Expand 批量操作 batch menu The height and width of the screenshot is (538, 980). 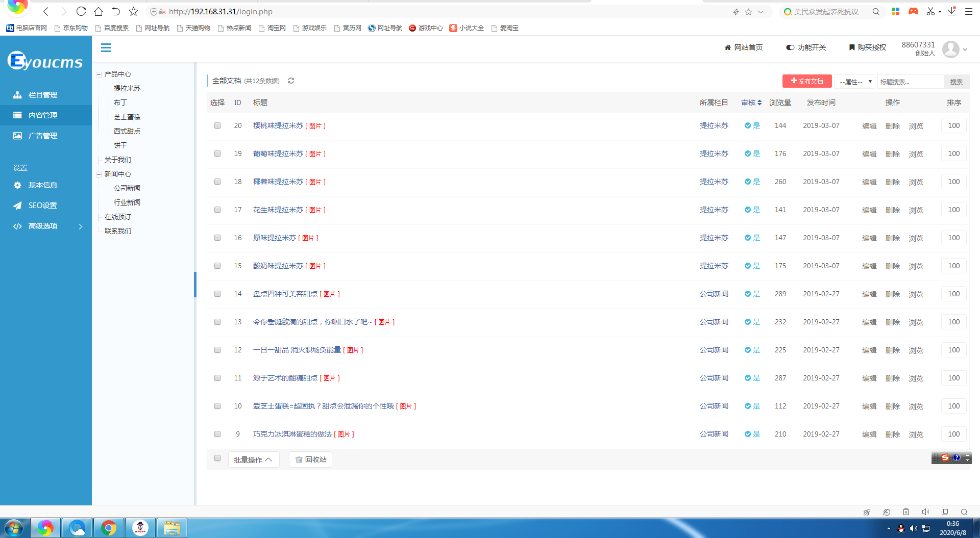pos(253,459)
